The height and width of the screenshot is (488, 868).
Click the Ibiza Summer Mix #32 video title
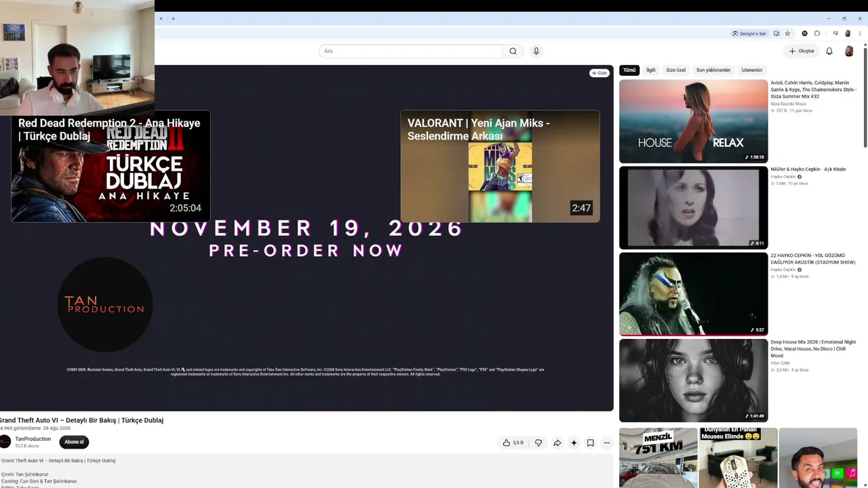814,89
